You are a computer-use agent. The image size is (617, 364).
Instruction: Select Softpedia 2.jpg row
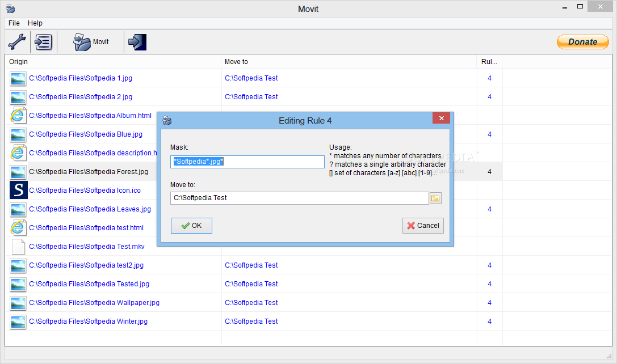tap(254, 97)
